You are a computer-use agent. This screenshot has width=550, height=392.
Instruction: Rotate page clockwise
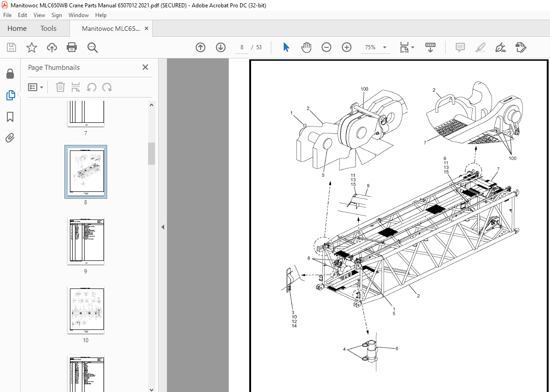click(107, 87)
